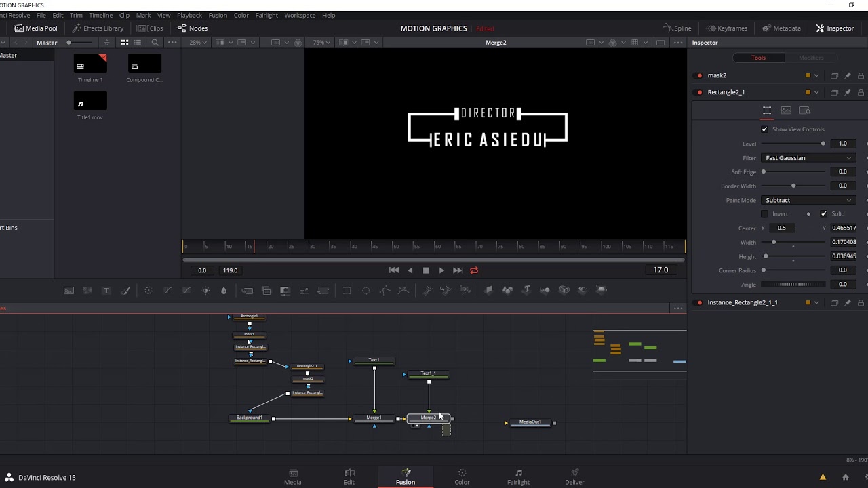Viewport: 868px width, 488px height.
Task: Open the Fusion menu
Action: (218, 15)
